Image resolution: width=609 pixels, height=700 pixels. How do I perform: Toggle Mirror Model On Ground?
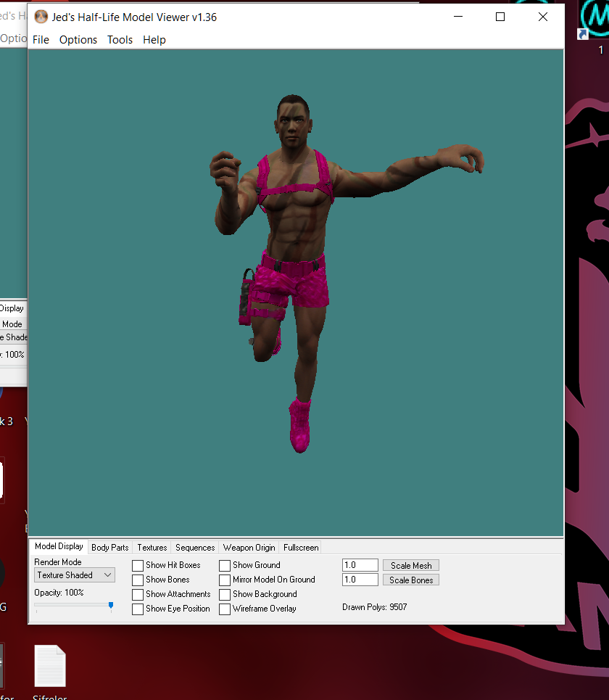225,580
